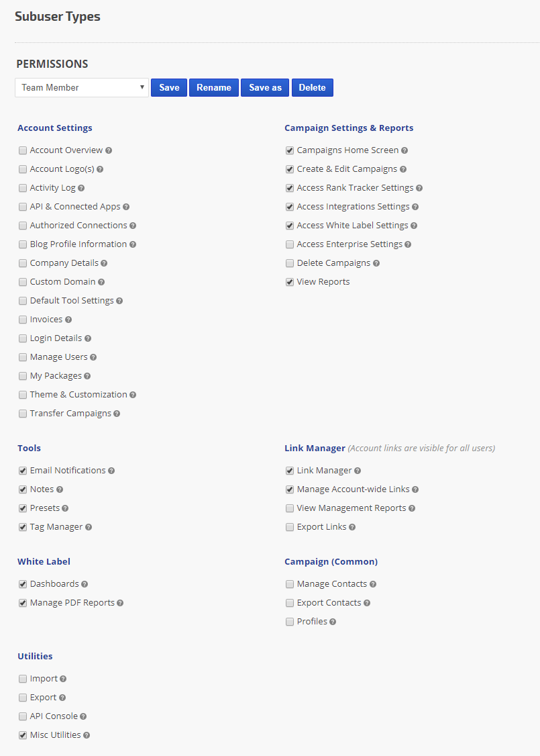The height and width of the screenshot is (756, 540).
Task: Click help icon beside API Console
Action: click(83, 716)
